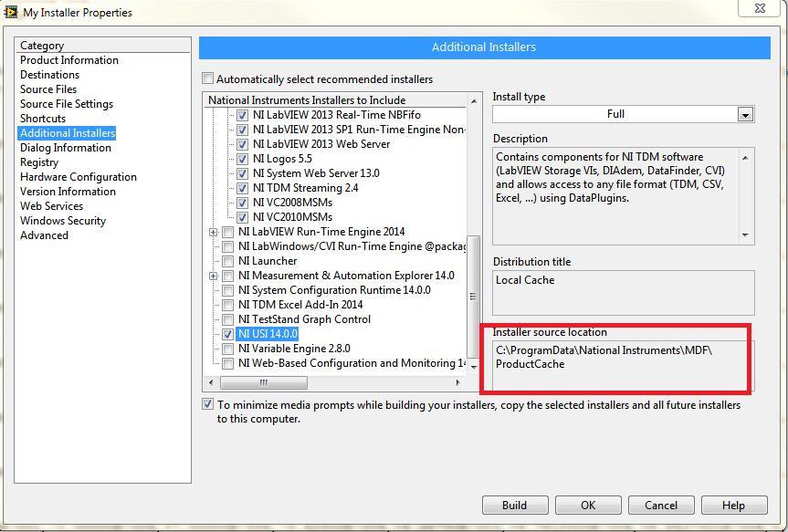Open the Destinations category

(49, 75)
